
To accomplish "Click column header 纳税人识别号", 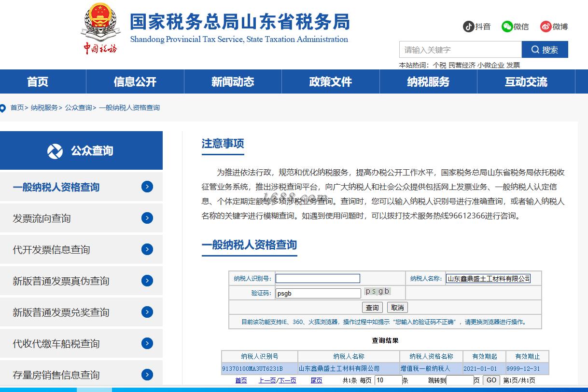I will coord(259,356).
